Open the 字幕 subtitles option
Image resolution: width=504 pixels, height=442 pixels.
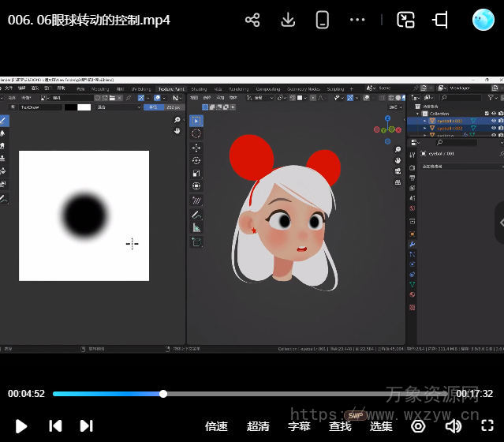coord(299,426)
